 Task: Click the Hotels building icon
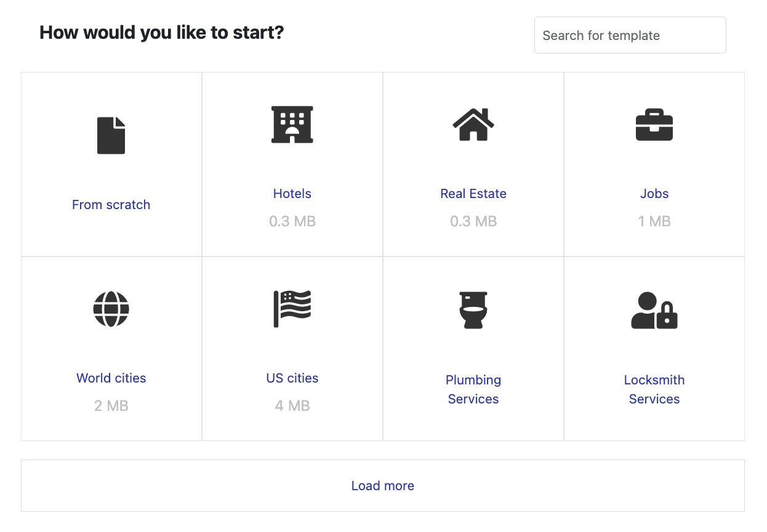click(292, 124)
